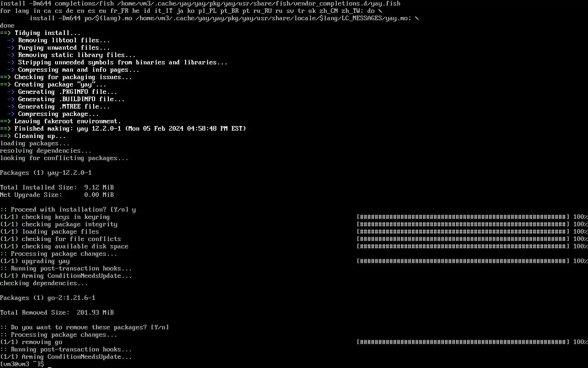Click the 'Proceed with installation? [Y/n] y' line

pyautogui.click(x=68, y=210)
